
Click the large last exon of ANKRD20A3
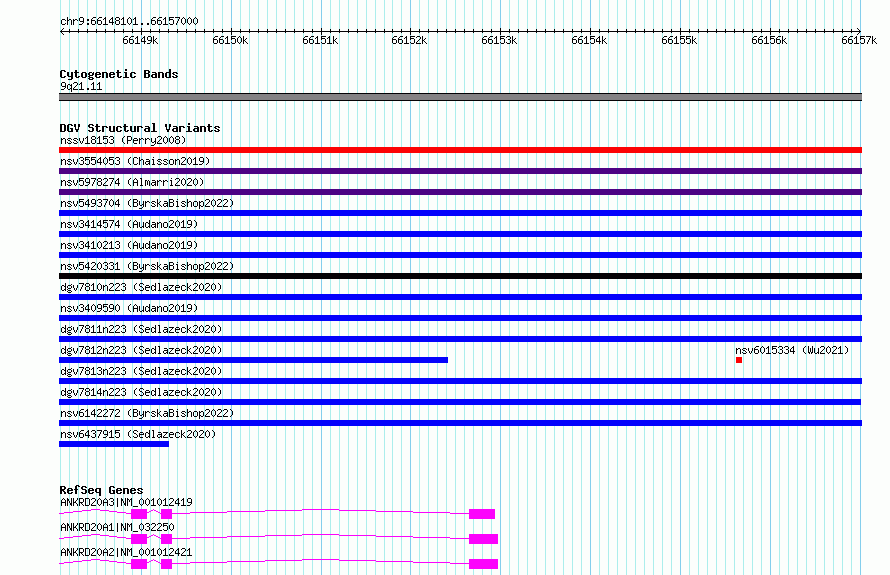click(482, 514)
